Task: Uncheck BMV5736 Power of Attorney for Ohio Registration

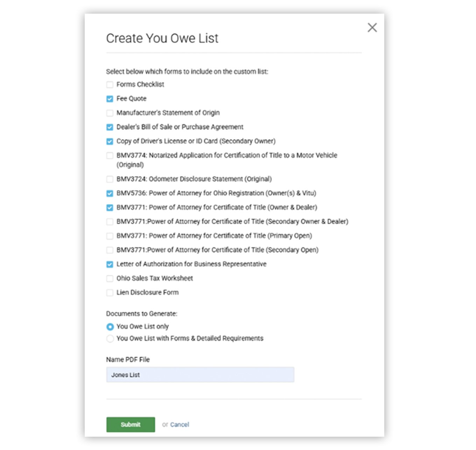Action: [110, 193]
